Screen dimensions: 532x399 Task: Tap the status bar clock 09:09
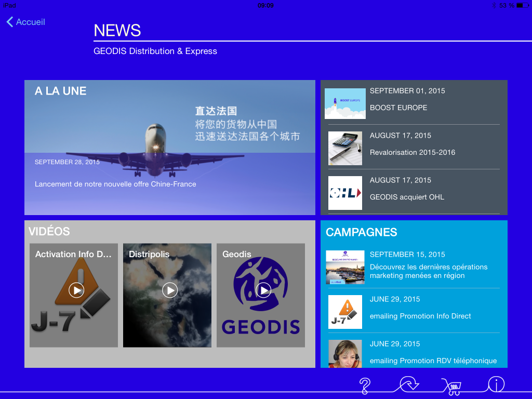pyautogui.click(x=265, y=5)
